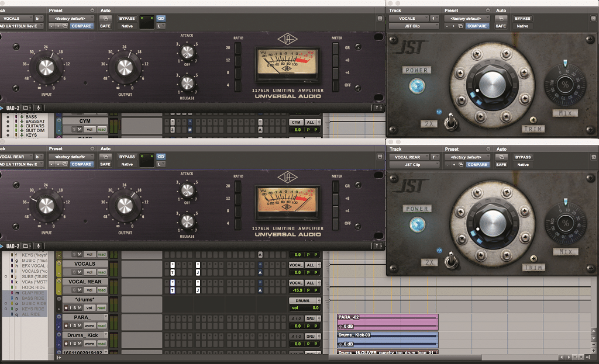Open UAD-2 help question mark under VOCAL REAR 1176

[x=377, y=246]
